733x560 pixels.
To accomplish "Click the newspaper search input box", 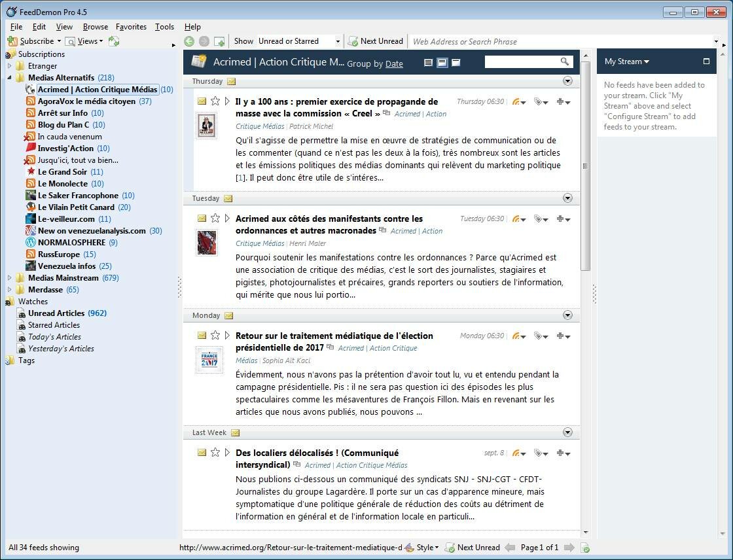I will pos(522,61).
